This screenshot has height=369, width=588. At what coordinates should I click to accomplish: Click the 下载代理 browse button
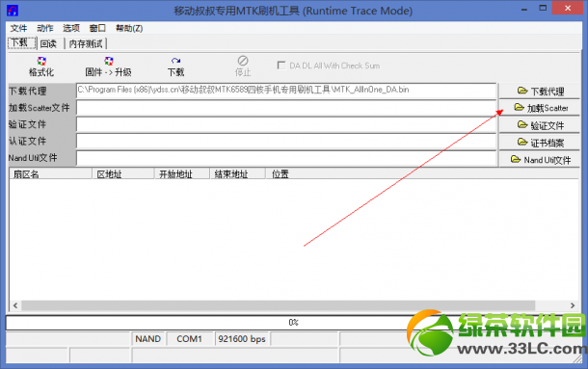(540, 91)
